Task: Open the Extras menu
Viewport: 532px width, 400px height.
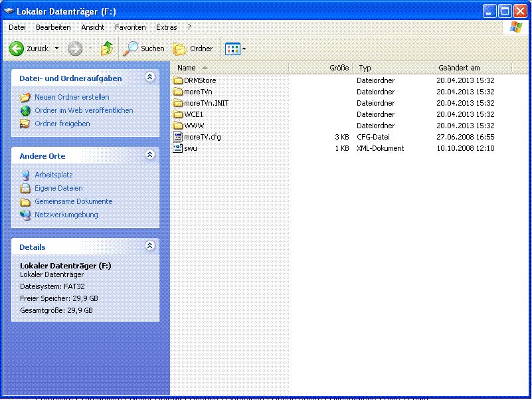Action: point(166,27)
